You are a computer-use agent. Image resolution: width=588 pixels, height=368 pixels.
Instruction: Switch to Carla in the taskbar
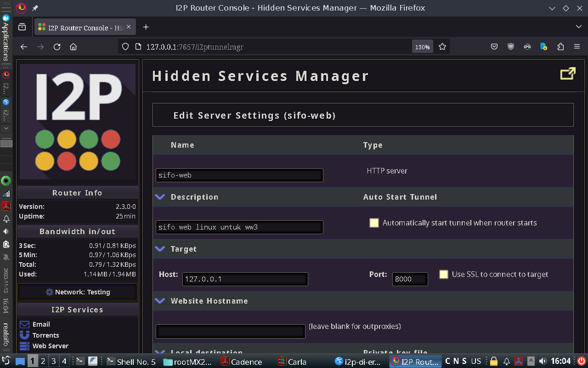point(292,362)
